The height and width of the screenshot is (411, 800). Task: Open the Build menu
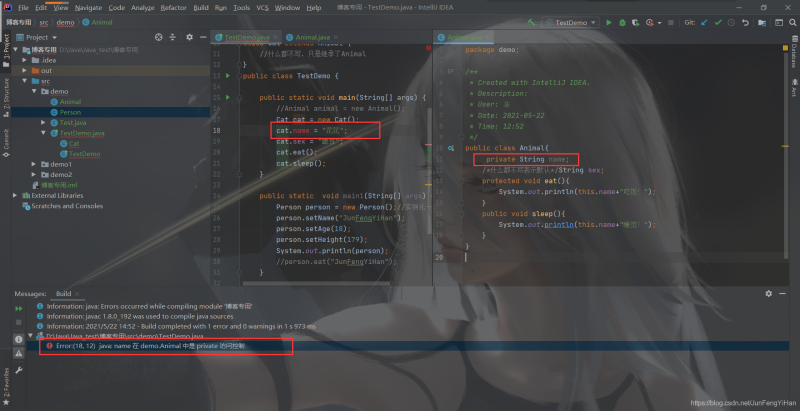201,8
